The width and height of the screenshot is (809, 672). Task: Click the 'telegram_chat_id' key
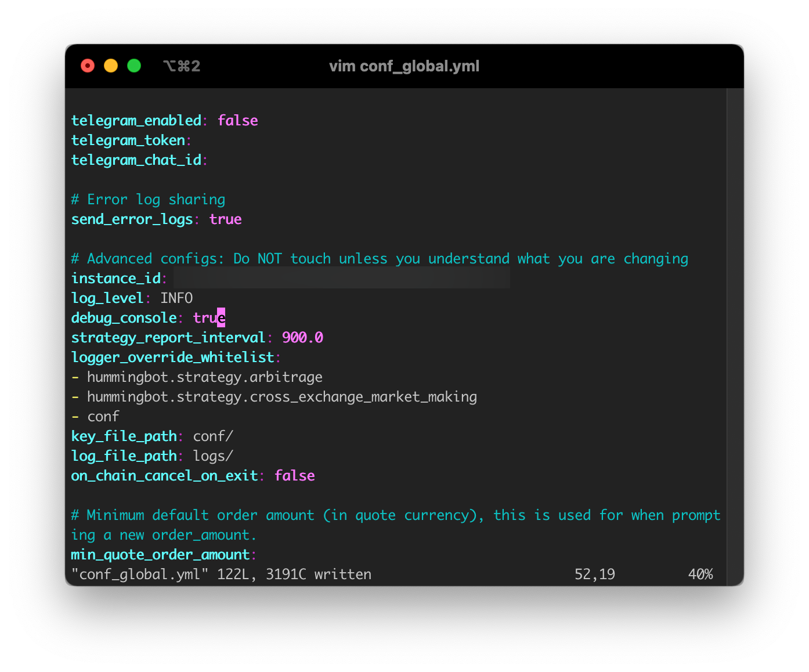136,160
